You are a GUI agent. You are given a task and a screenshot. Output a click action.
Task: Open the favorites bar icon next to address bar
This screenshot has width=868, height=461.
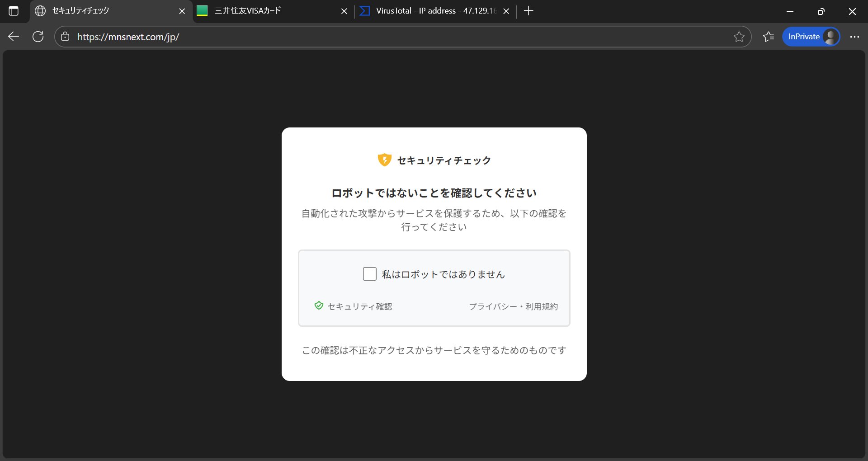(x=768, y=37)
